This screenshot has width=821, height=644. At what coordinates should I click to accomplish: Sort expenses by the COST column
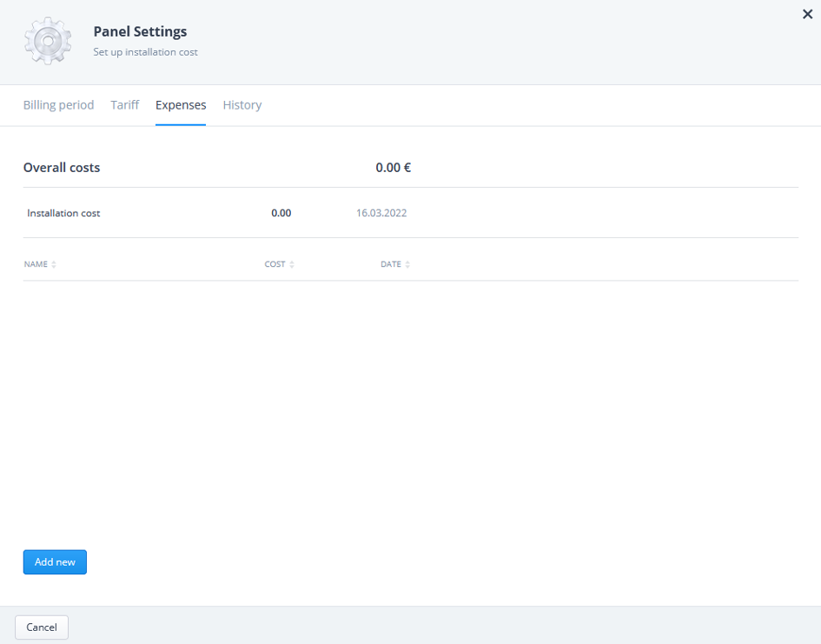pyautogui.click(x=292, y=264)
